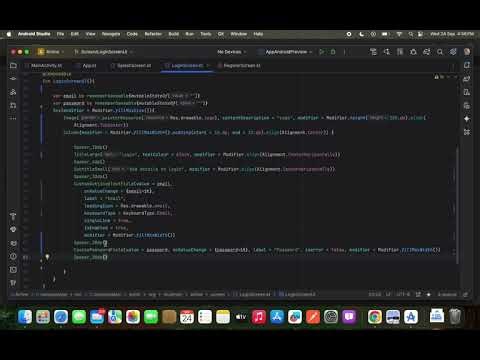Click the singleLine = true code line
This screenshot has width=480, height=360.
108,220
